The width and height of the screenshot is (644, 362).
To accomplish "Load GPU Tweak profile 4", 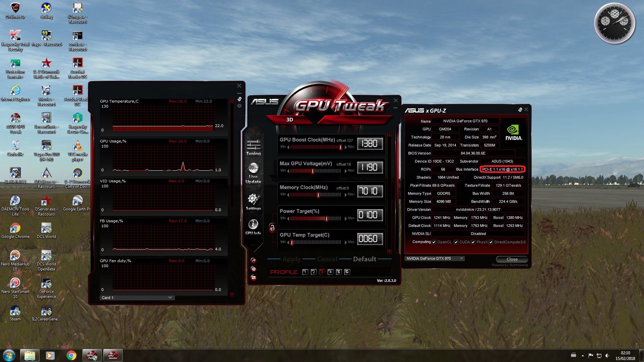I will (330, 272).
